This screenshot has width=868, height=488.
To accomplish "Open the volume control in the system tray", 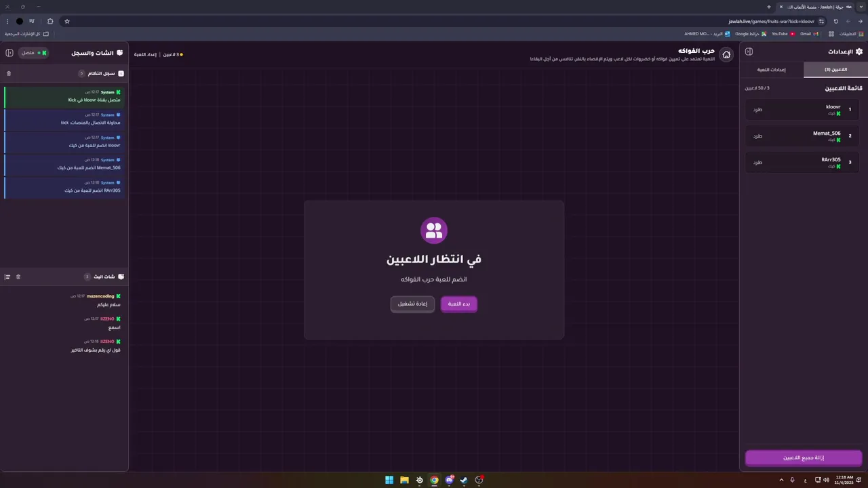I will pos(826,480).
